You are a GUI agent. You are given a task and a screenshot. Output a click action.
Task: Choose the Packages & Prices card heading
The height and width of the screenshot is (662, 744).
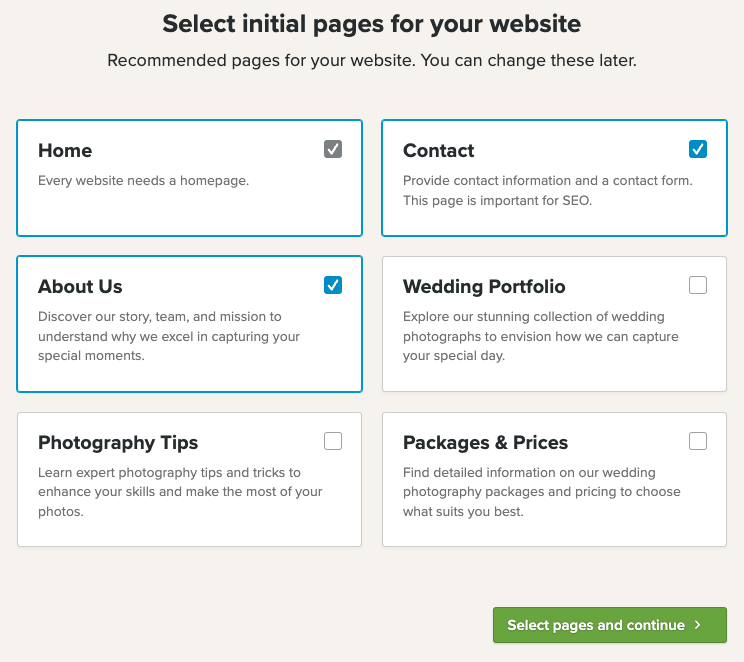pyautogui.click(x=485, y=443)
